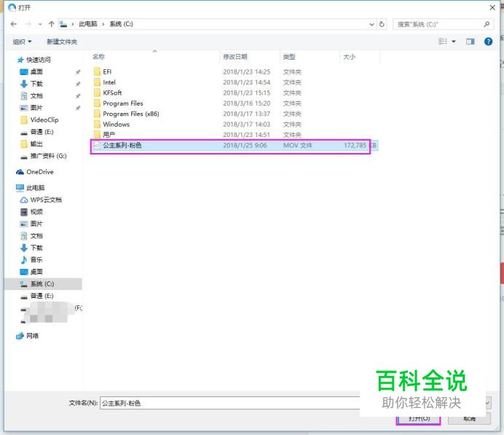Open 下载 under 此电脑
The width and height of the screenshot is (504, 435).
(36, 248)
